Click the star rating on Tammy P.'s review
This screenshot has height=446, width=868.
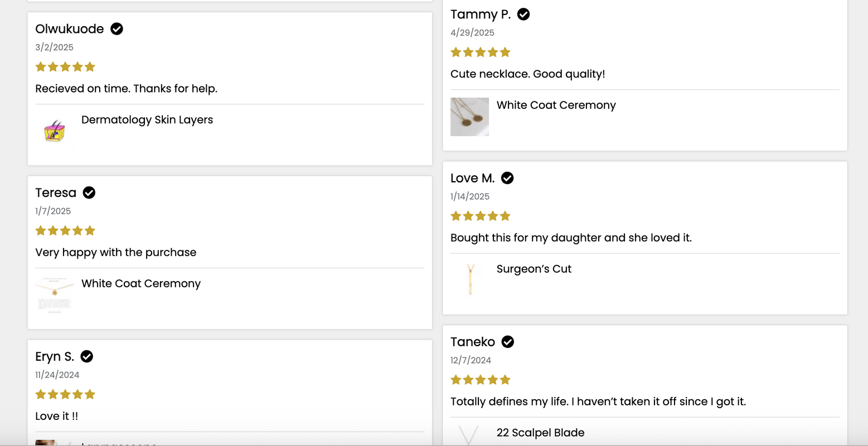(x=481, y=52)
